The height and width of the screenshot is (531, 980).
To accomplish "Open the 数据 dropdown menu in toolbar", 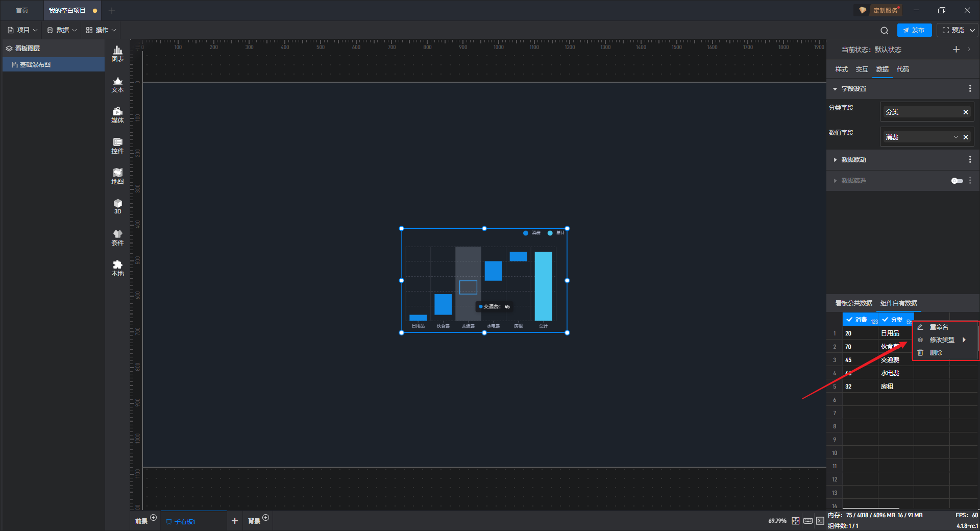I will click(62, 30).
